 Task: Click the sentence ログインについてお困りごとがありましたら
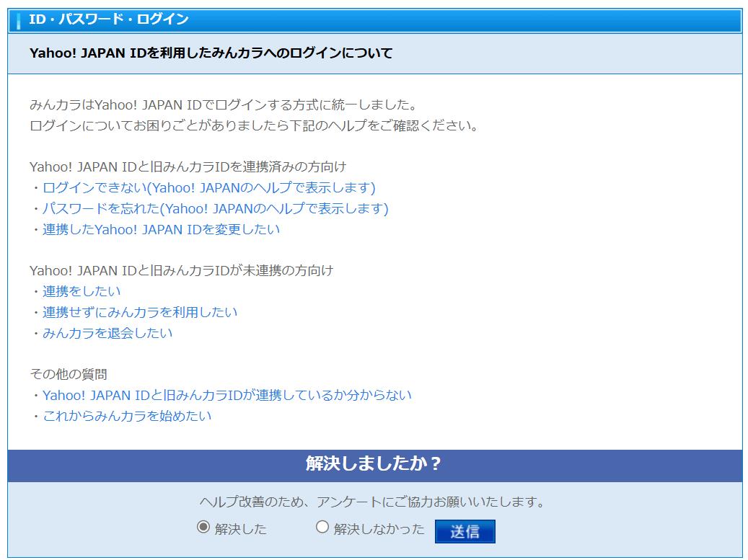click(x=159, y=126)
